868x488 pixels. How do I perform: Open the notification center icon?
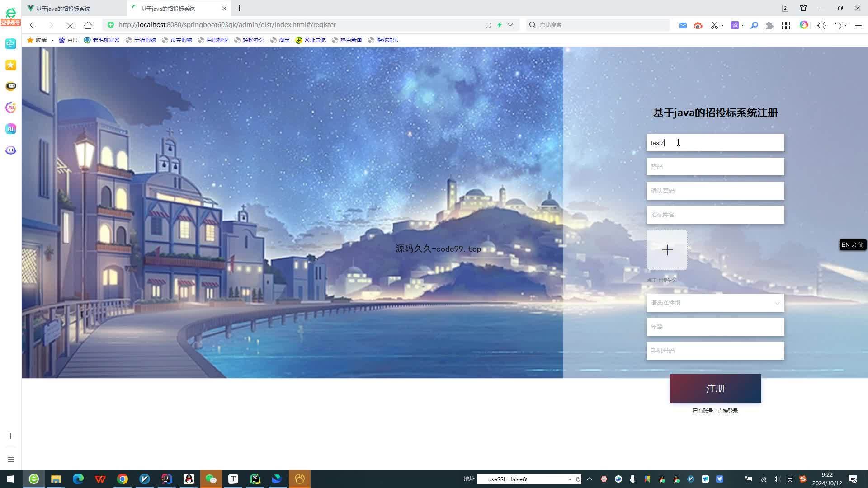[853, 479]
